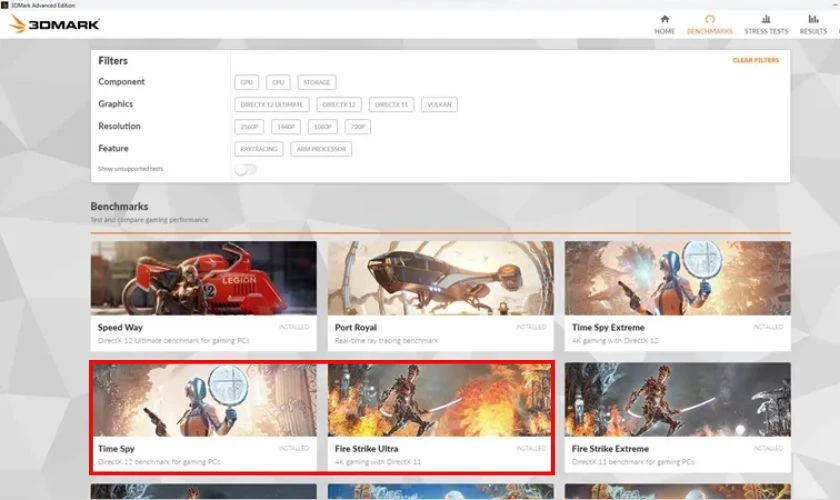Click the Home house icon
Image resolution: width=840 pixels, height=500 pixels.
click(x=664, y=19)
